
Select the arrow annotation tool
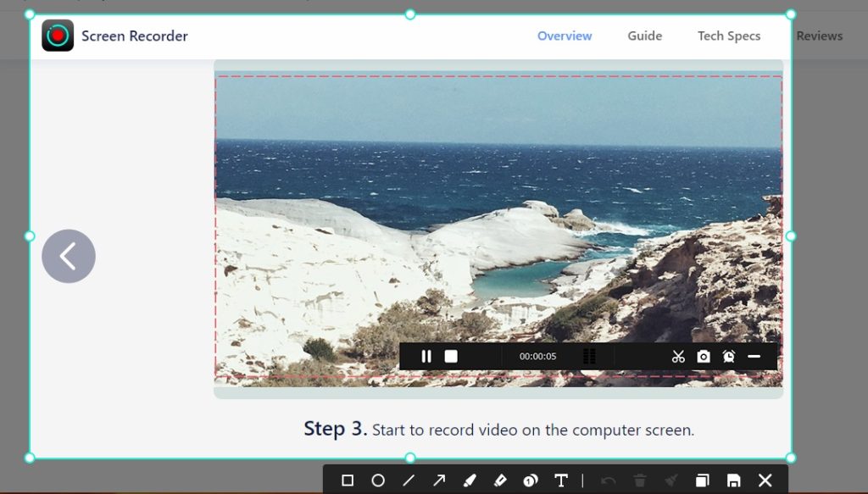[439, 480]
